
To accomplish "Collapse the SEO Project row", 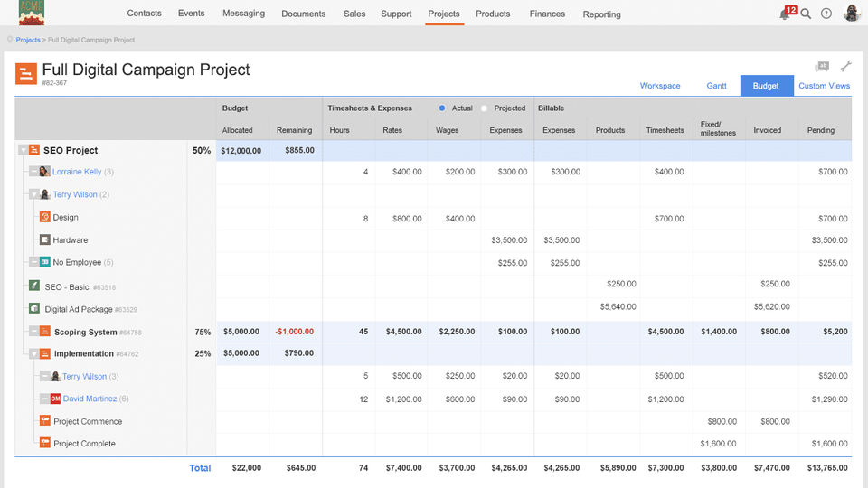I will (x=23, y=150).
